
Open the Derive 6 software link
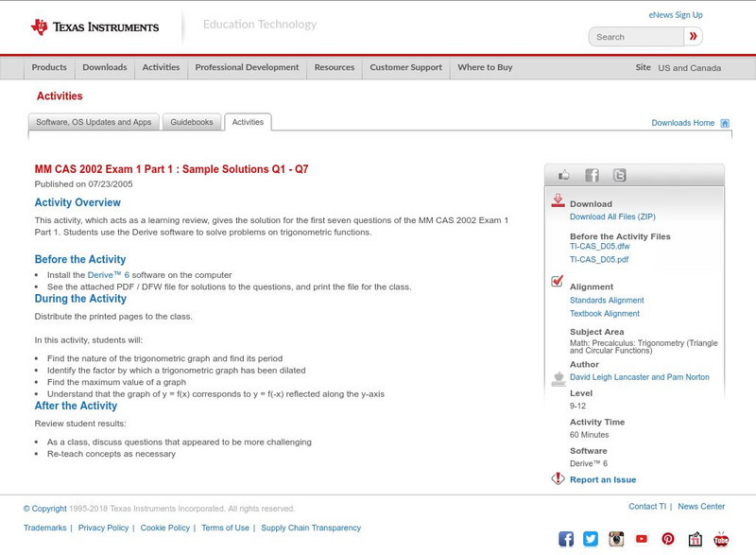[109, 275]
